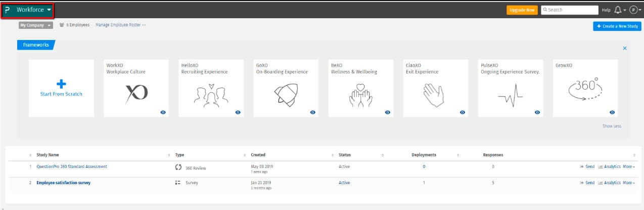Image resolution: width=644 pixels, height=210 pixels.
Task: Click the Survey type list icon
Action: click(178, 183)
